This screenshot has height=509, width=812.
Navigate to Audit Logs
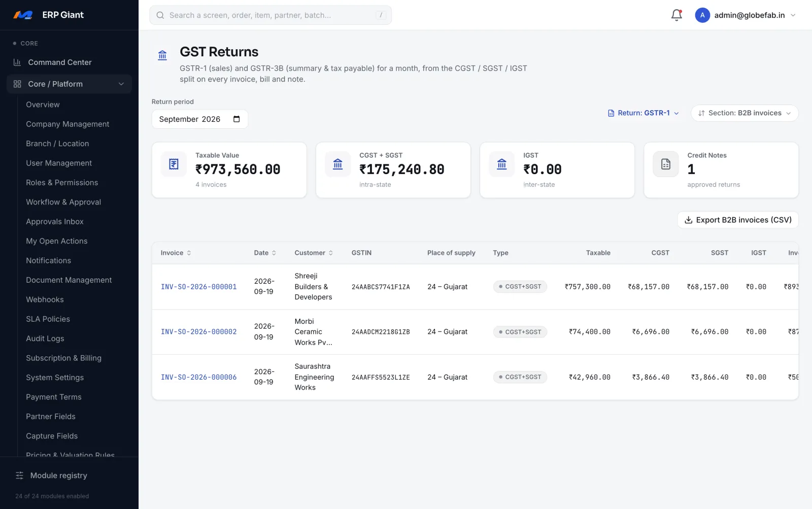tap(45, 338)
